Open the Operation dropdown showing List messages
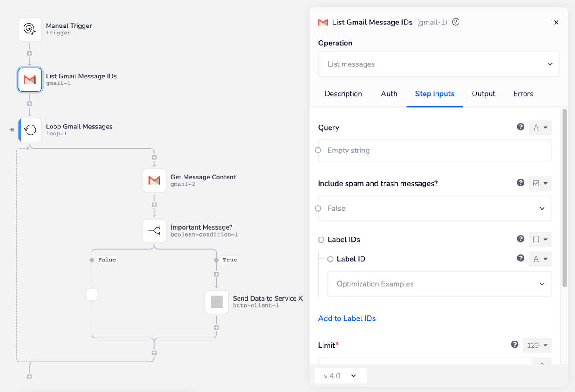The width and height of the screenshot is (575, 392). pyautogui.click(x=439, y=64)
